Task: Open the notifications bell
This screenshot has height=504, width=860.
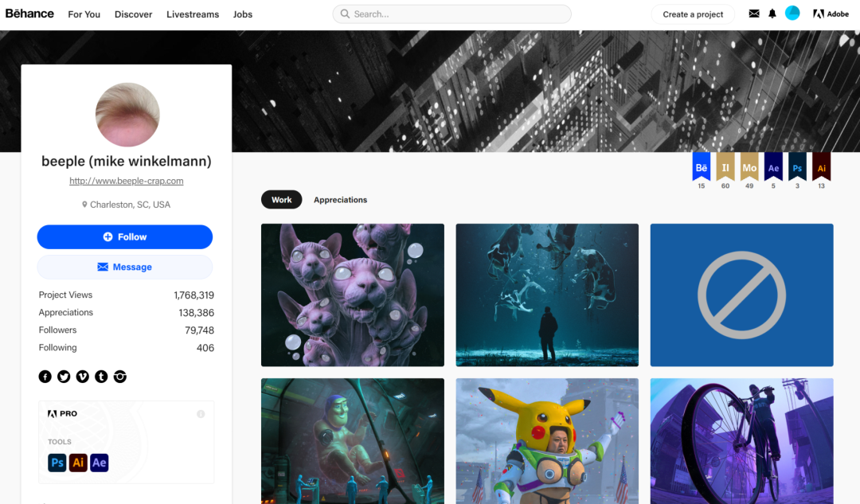Action: (772, 14)
